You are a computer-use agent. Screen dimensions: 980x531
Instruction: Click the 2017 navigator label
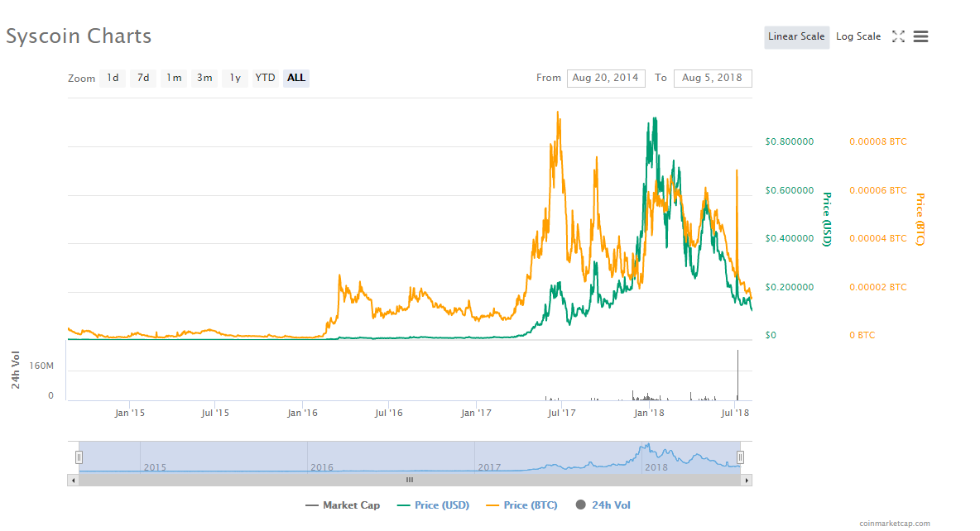pyautogui.click(x=489, y=467)
